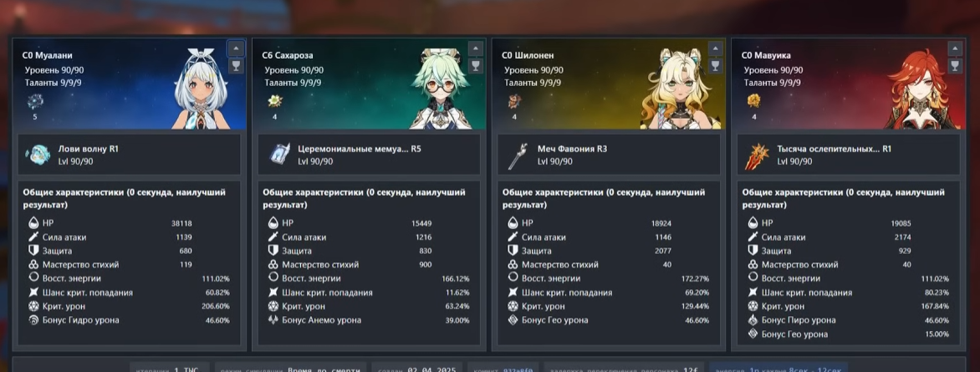Click Мавуика's Бонус Гео урона value 15.00%
980x372 pixels.
937,334
